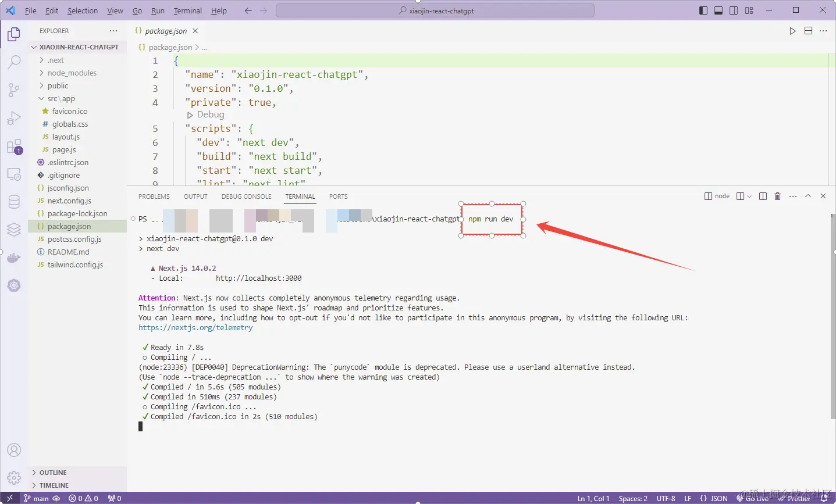Click the command center search box
836x504 pixels.
435,10
